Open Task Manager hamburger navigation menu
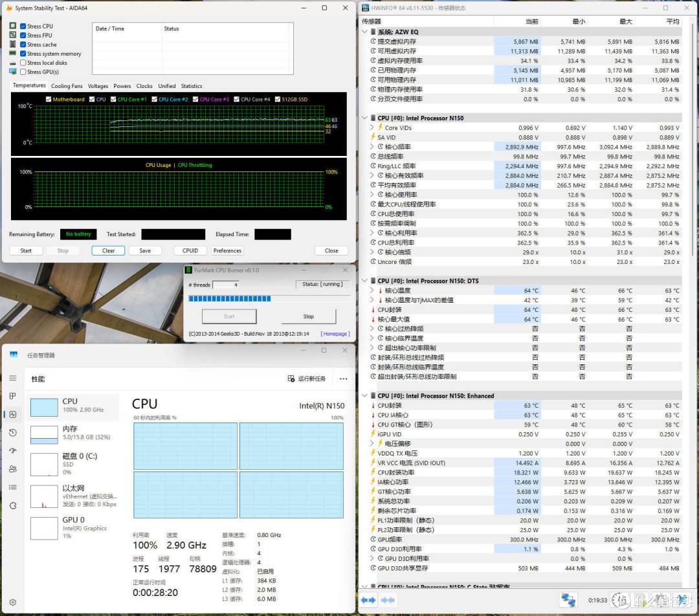Screen dimensions: 699x616 point(12,378)
